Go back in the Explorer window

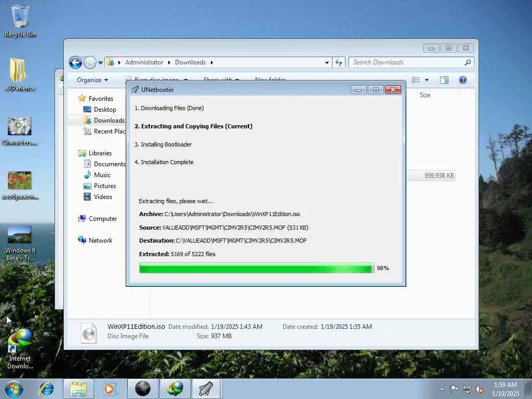click(76, 62)
